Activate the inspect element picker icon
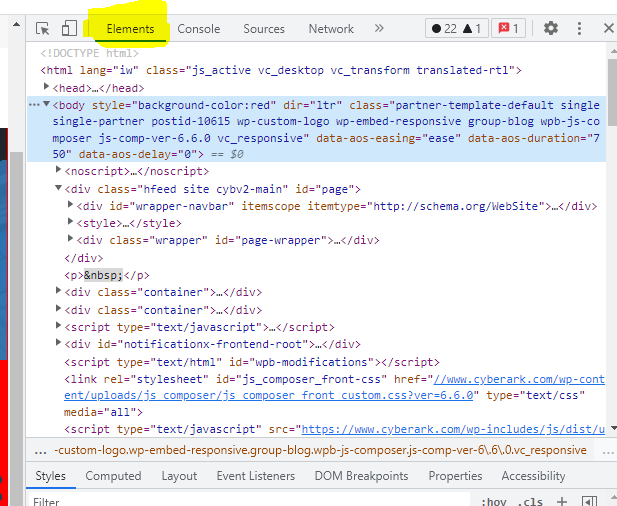 [42, 29]
